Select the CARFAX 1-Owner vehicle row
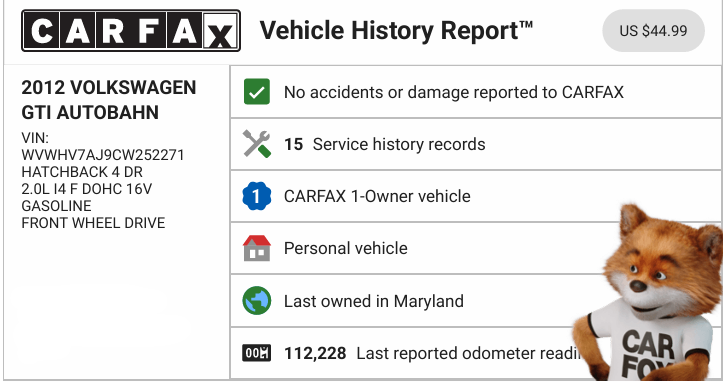The width and height of the screenshot is (726, 382). (476, 196)
